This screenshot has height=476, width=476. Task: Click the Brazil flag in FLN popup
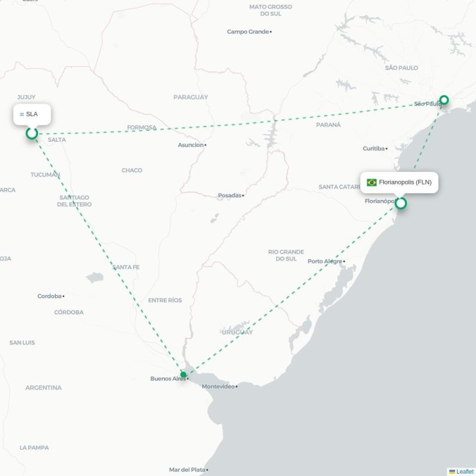[371, 183]
